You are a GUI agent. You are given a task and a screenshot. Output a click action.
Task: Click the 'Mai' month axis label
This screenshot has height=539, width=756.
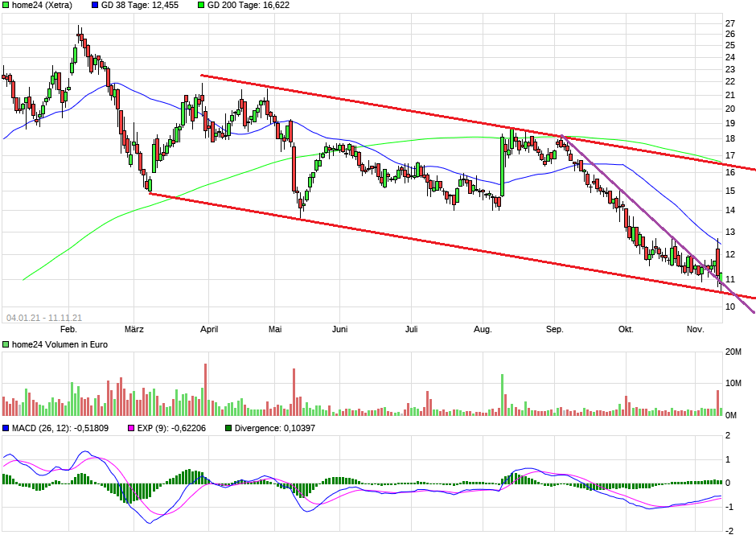[275, 329]
